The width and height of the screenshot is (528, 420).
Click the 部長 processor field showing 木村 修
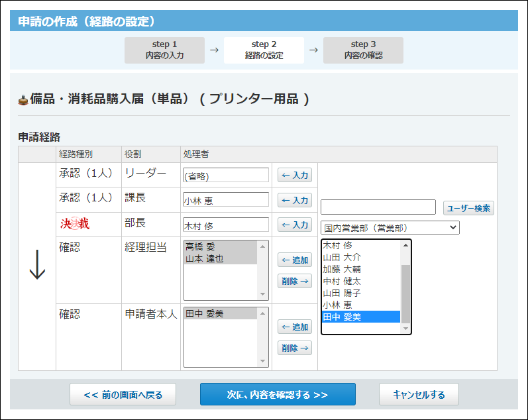pyautogui.click(x=226, y=225)
